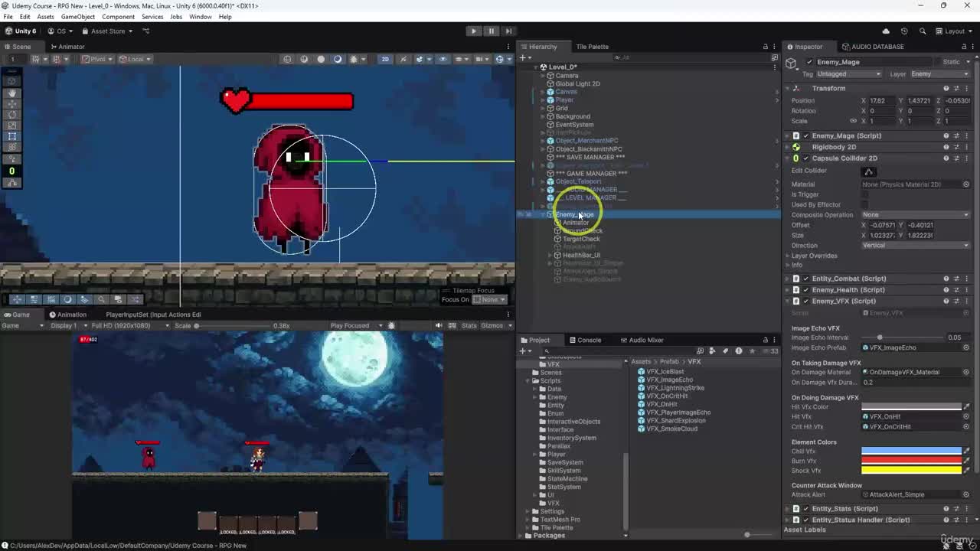Toggle Enemy_Mage (Script) component enabled checkbox
This screenshot has width=980, height=551.
click(x=805, y=135)
